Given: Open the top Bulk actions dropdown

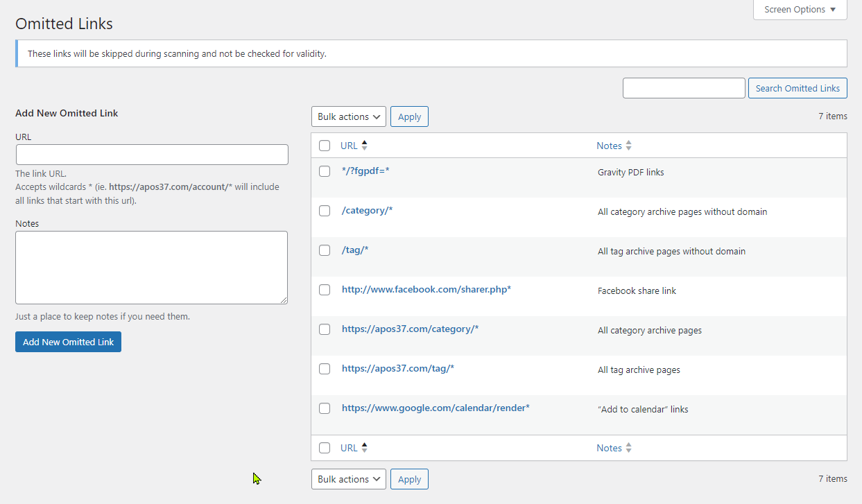Looking at the screenshot, I should click(x=348, y=116).
